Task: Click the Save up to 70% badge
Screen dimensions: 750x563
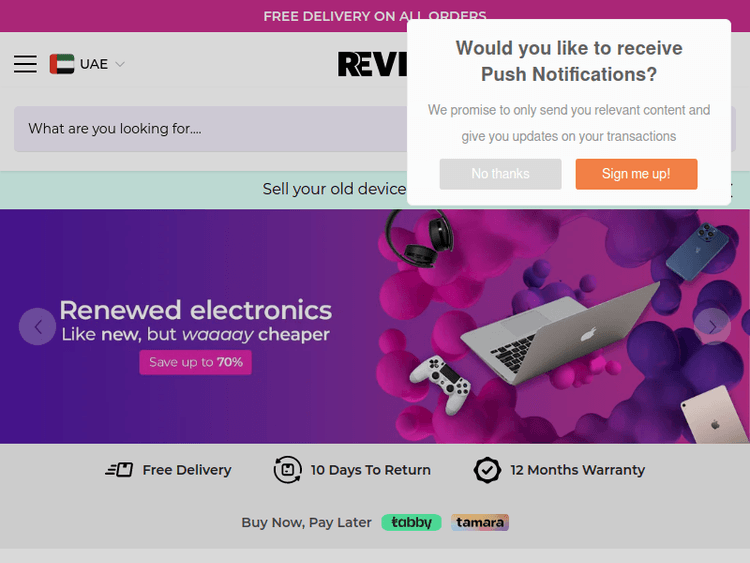Action: pyautogui.click(x=196, y=362)
